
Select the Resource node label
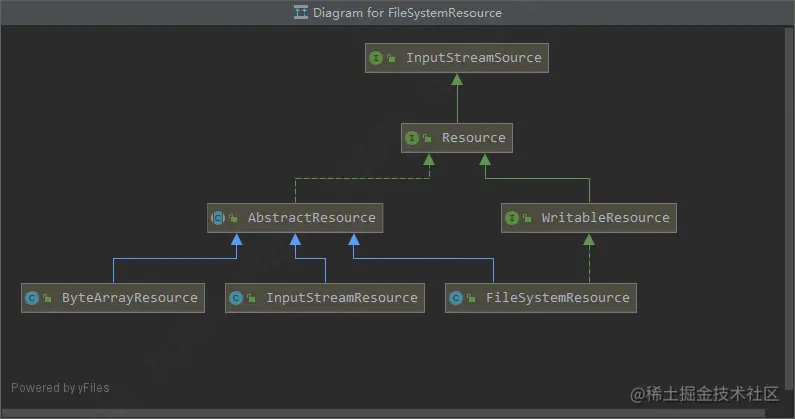(474, 137)
